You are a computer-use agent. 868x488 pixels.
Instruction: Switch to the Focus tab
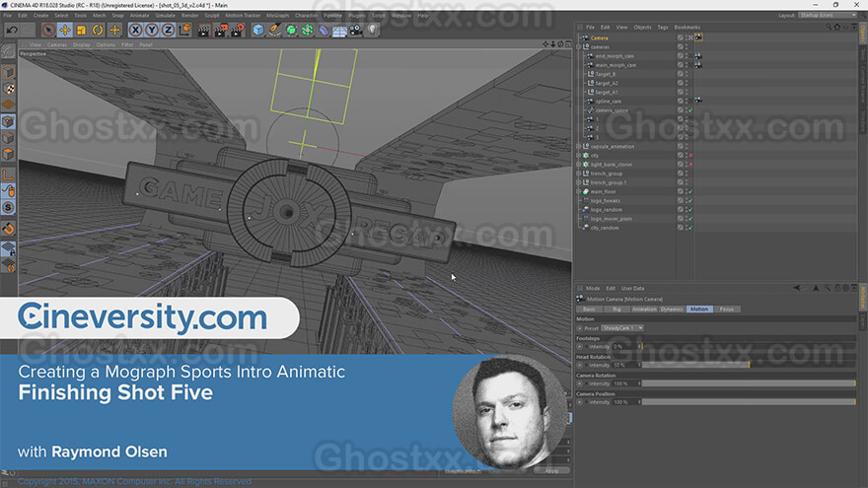[x=726, y=310]
